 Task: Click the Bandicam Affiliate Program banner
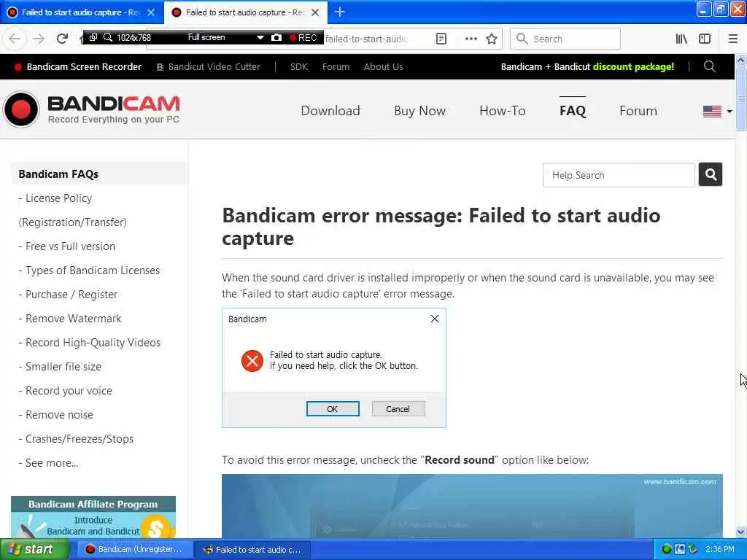(93, 517)
